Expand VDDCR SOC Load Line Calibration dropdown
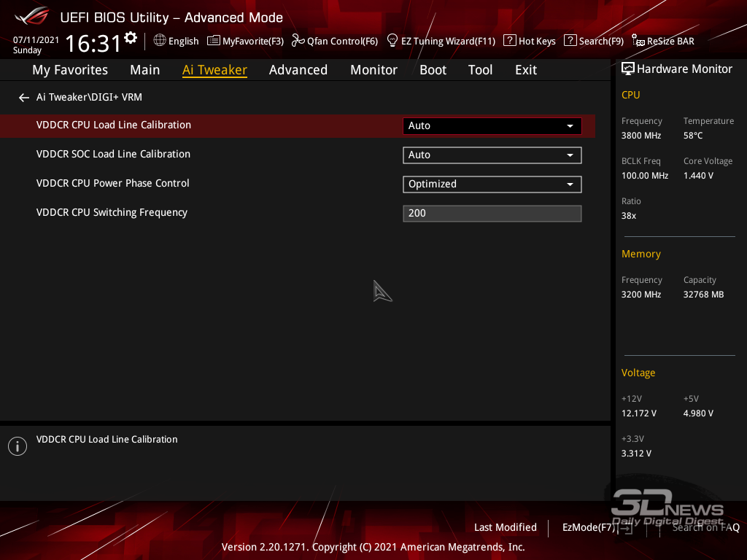 [492, 155]
